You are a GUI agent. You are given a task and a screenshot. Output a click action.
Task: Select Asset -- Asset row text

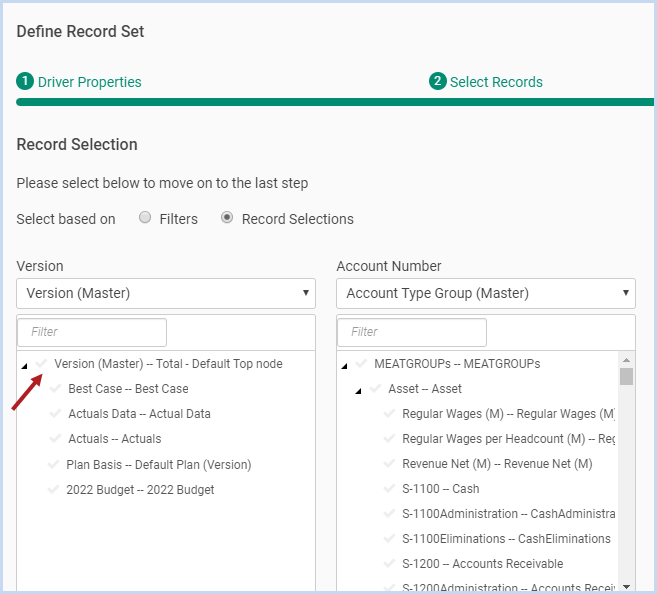click(425, 389)
